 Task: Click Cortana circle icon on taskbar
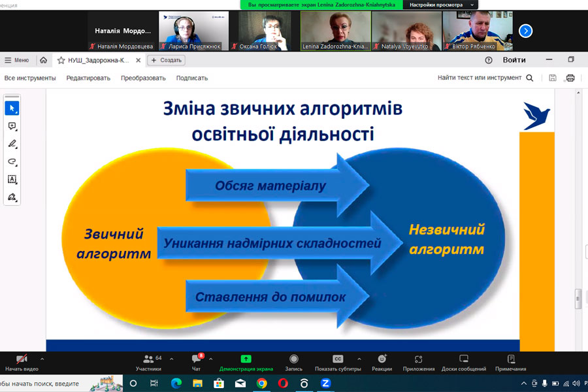[133, 383]
